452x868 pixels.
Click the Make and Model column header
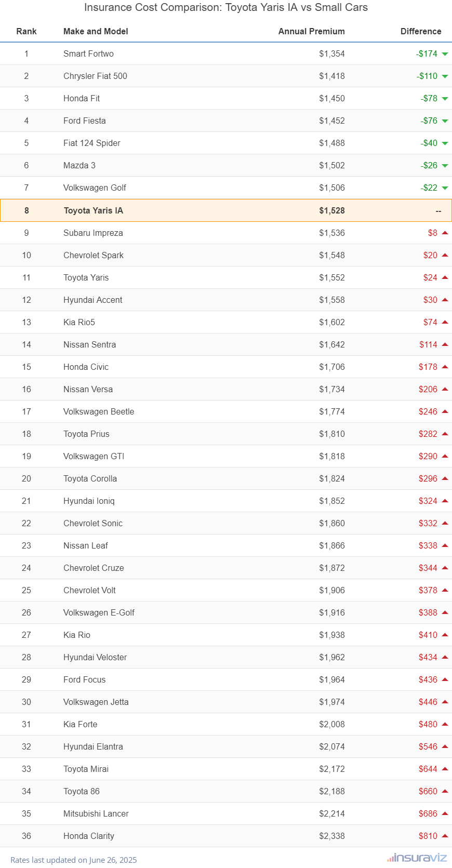point(96,31)
